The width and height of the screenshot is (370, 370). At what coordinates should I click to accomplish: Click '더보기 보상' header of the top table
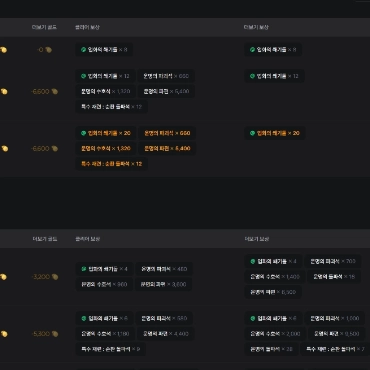pos(256,27)
